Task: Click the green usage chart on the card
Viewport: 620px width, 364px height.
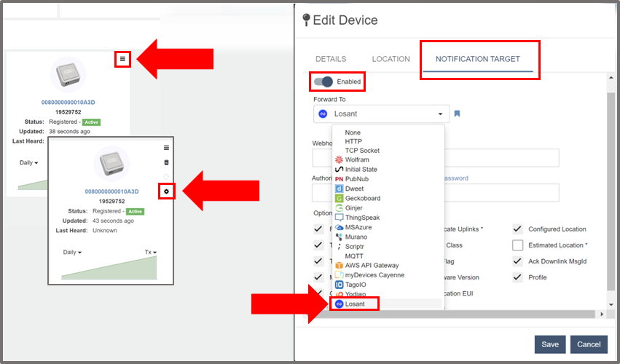Action: click(x=109, y=268)
